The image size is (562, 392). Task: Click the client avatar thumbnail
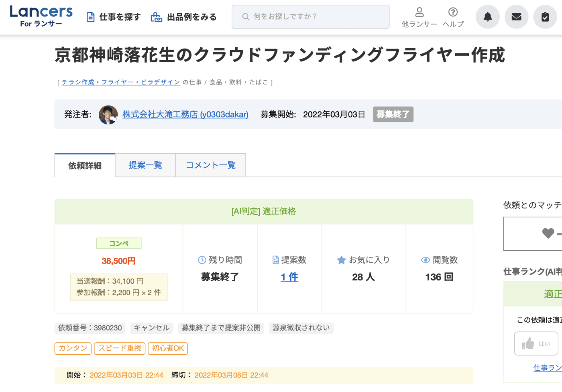108,115
